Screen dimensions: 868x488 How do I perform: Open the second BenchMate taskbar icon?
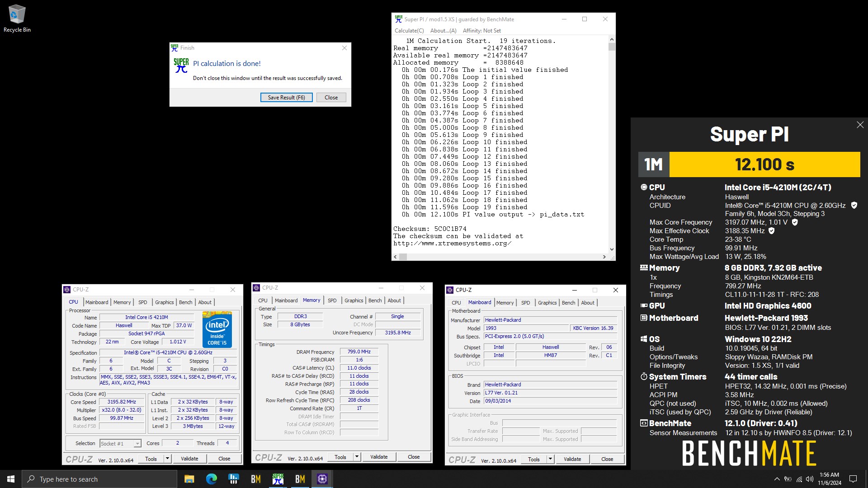[x=300, y=479]
